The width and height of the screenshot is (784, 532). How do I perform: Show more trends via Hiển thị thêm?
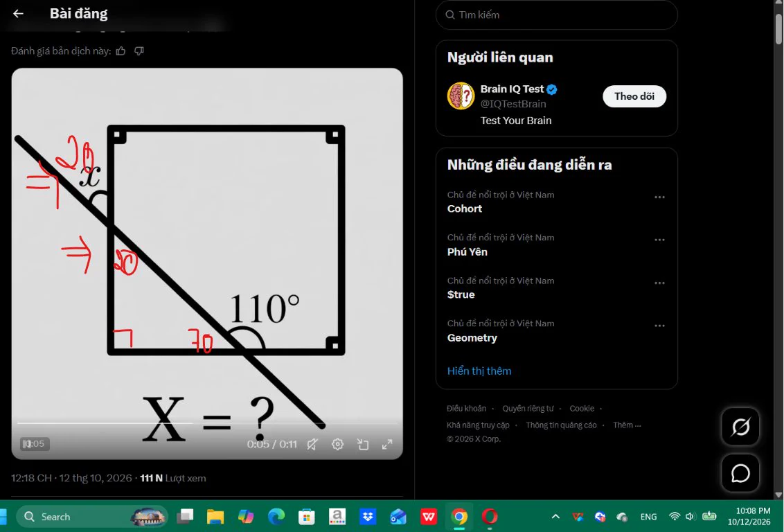479,371
